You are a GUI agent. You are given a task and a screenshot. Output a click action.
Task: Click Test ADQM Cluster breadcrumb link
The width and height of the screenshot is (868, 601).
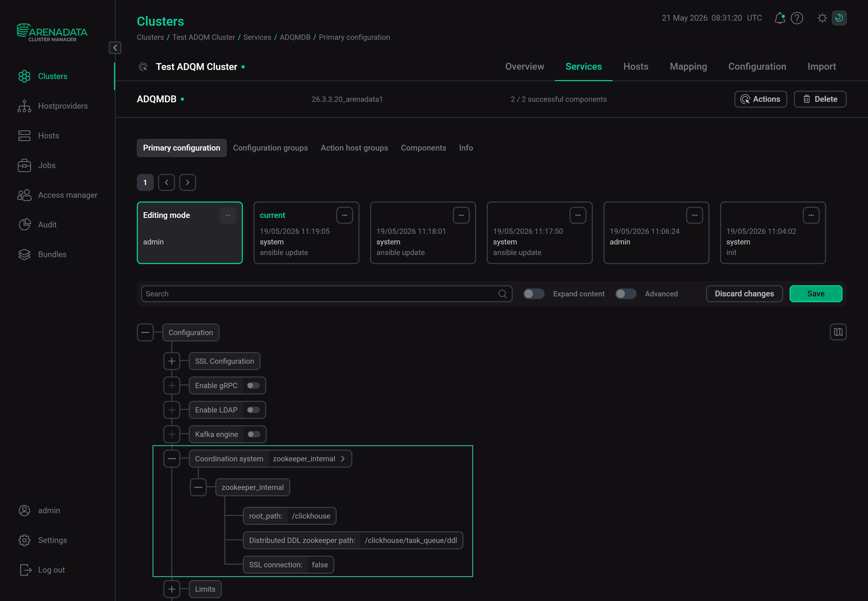point(204,37)
